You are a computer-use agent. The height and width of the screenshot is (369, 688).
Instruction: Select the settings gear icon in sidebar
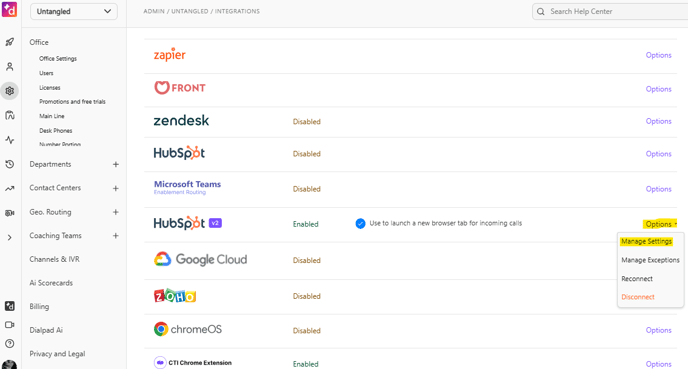pos(10,91)
